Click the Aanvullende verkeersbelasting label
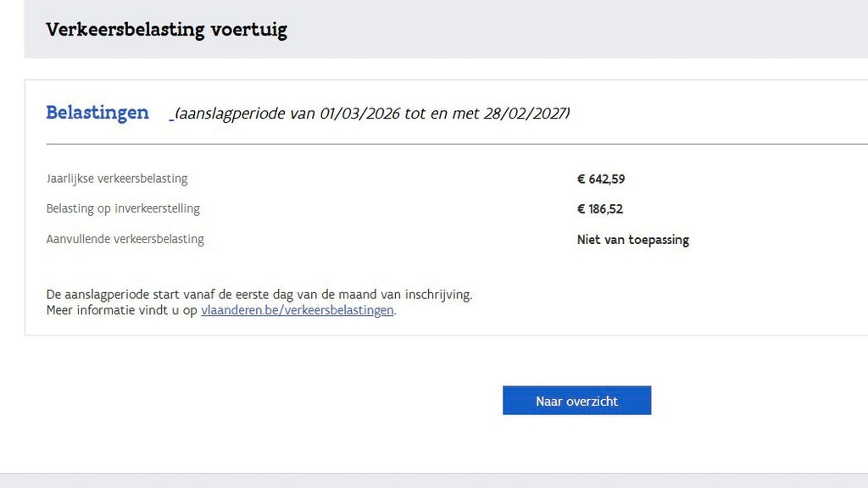The width and height of the screenshot is (868, 488). tap(125, 239)
